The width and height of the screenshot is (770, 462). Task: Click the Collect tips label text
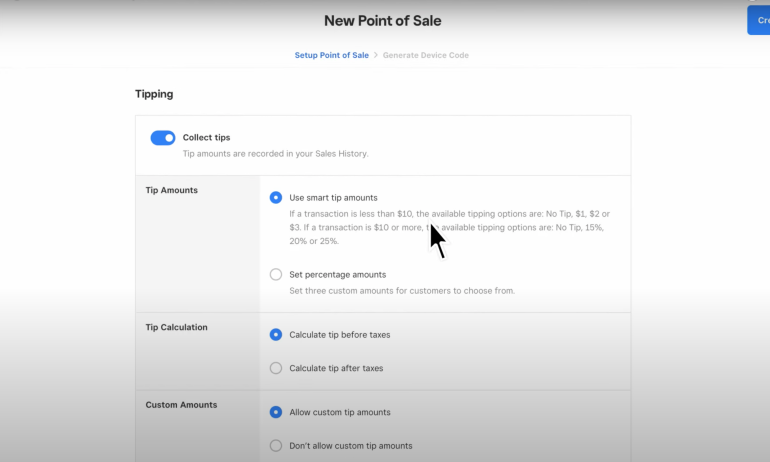[206, 137]
